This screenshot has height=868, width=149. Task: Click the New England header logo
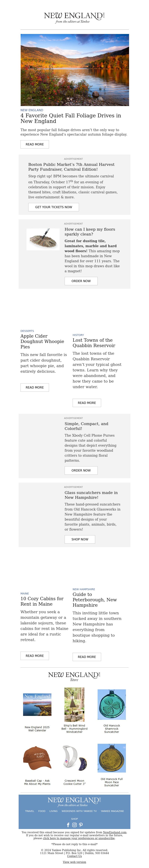pyautogui.click(x=74, y=17)
